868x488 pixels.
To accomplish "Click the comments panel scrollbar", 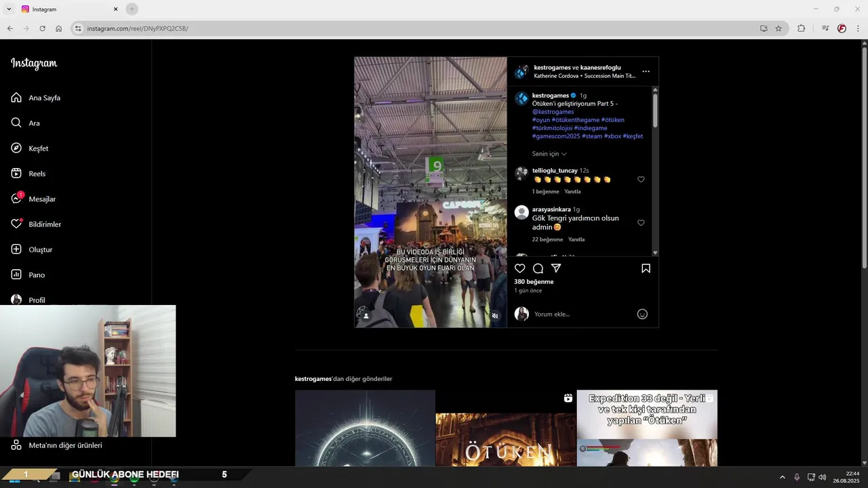I will tap(655, 110).
